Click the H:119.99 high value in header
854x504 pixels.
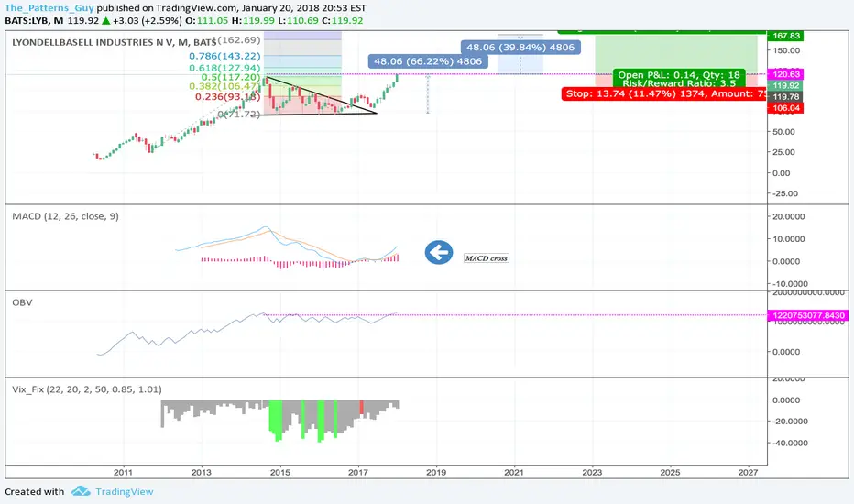[x=253, y=21]
